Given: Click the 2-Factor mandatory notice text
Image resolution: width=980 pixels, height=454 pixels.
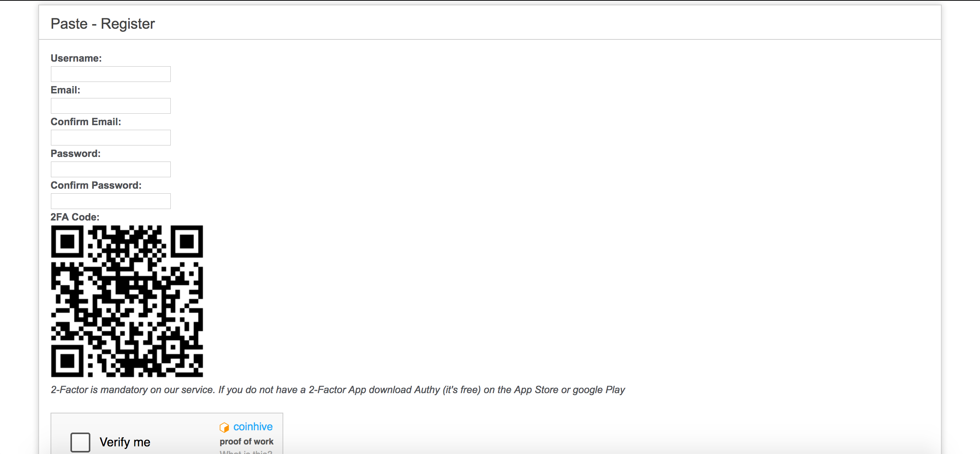Looking at the screenshot, I should click(x=338, y=390).
